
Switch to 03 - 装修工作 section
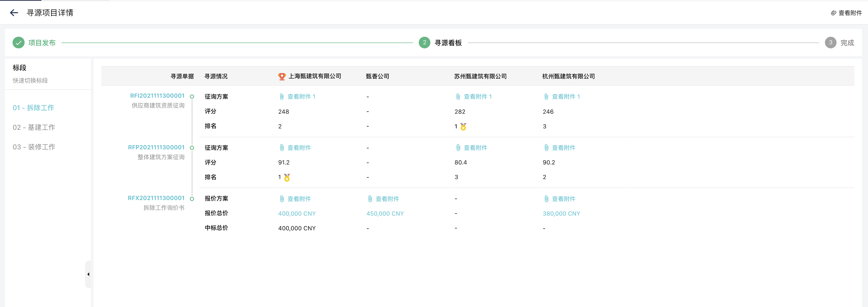pos(34,147)
